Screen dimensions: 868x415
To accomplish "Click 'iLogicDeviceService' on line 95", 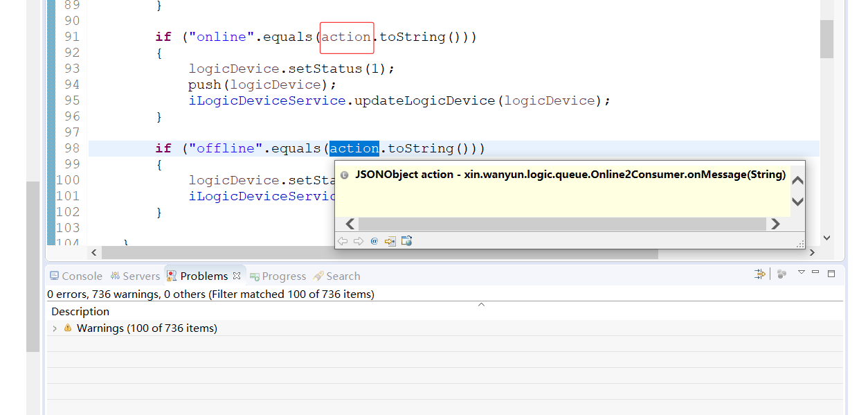I will 267,100.
